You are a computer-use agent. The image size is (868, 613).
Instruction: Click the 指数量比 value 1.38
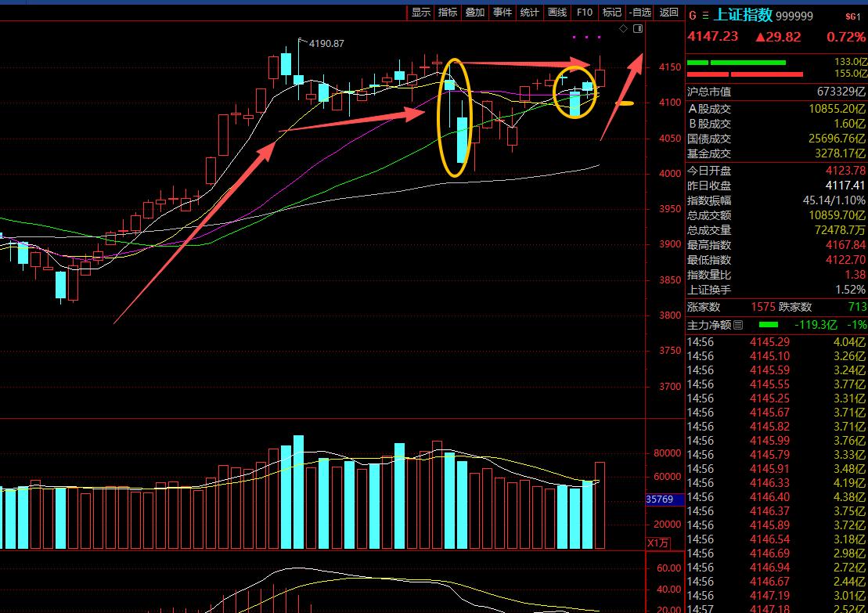(x=855, y=275)
